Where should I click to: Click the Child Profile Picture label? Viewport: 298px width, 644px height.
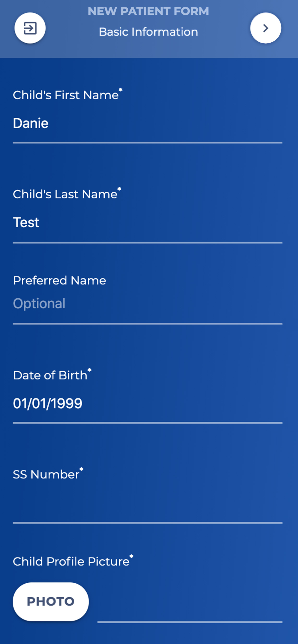71,562
